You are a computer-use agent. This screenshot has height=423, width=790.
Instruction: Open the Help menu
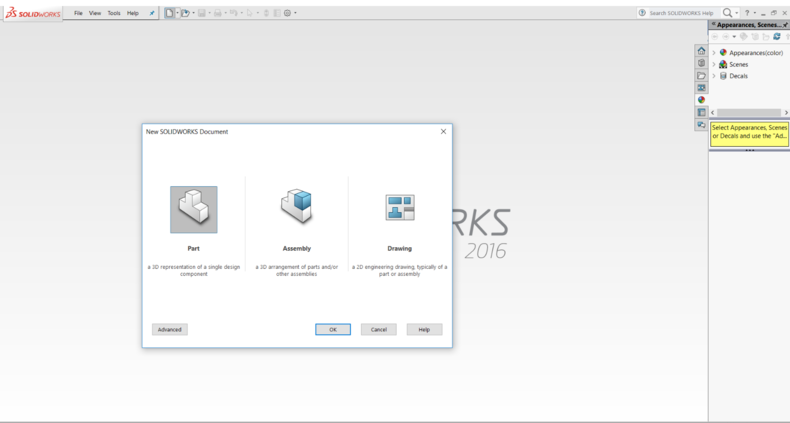(x=133, y=13)
